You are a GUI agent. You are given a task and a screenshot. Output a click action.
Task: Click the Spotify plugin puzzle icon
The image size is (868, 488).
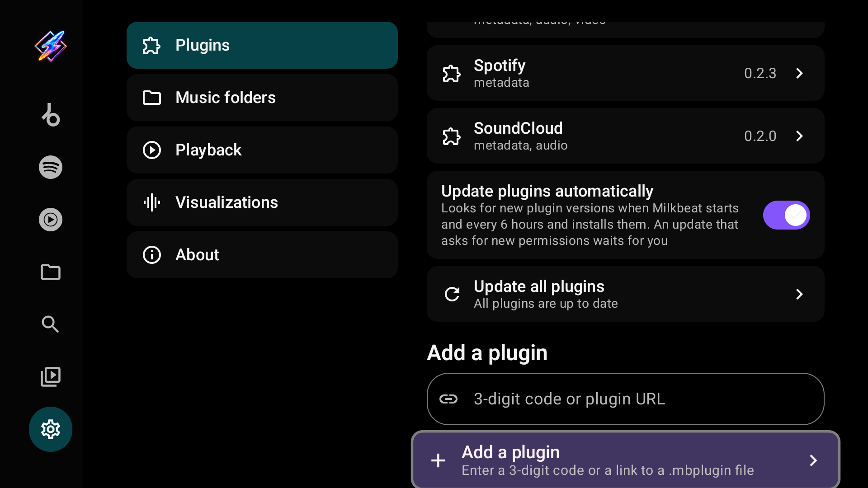pos(452,73)
